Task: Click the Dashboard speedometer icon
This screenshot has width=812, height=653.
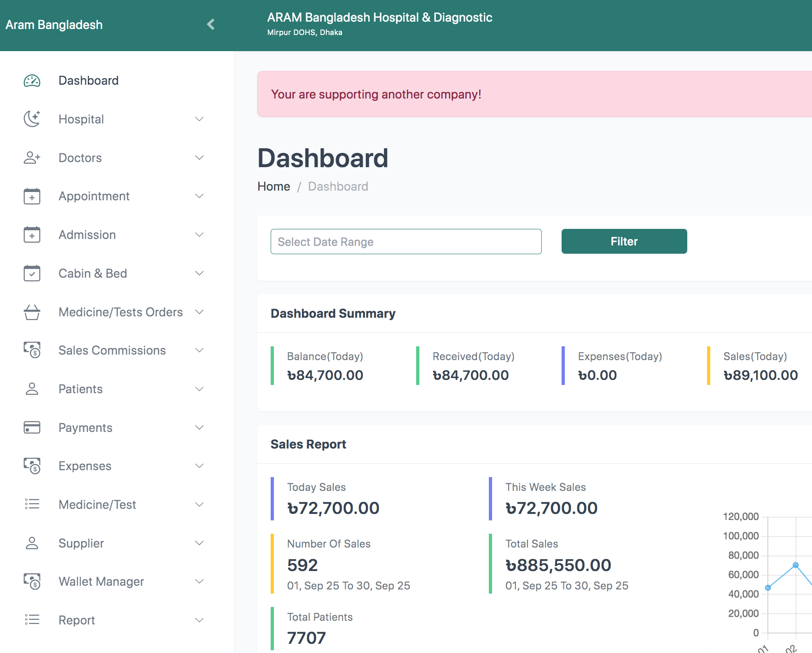Action: pos(32,81)
